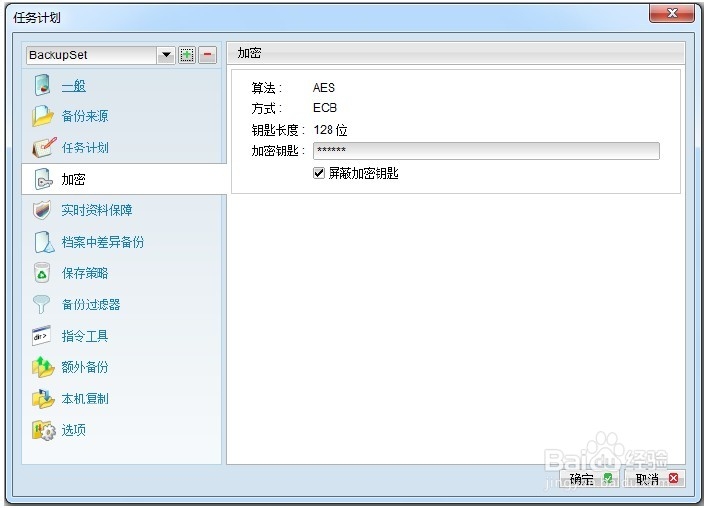The width and height of the screenshot is (710, 508).
Task: Click the AES algorithm value
Action: point(324,87)
